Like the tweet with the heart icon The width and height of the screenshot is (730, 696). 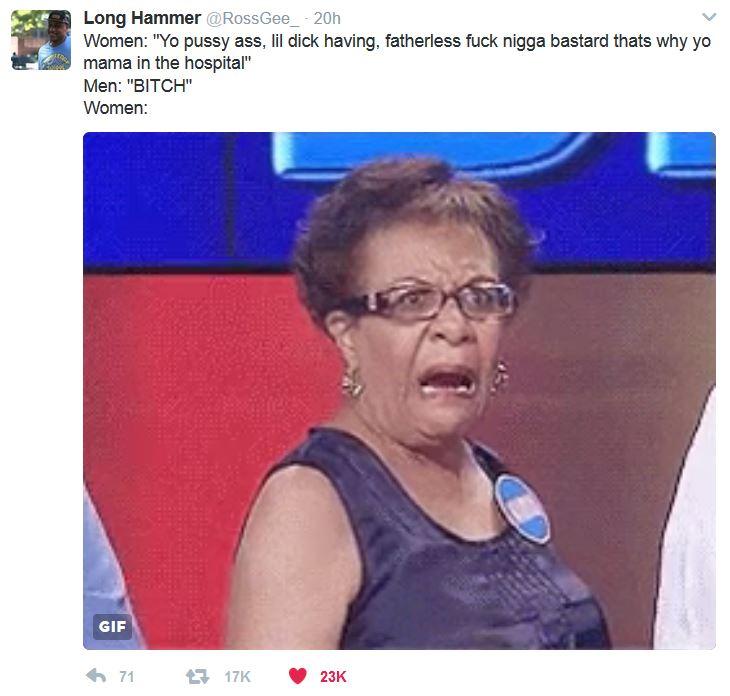tap(297, 676)
